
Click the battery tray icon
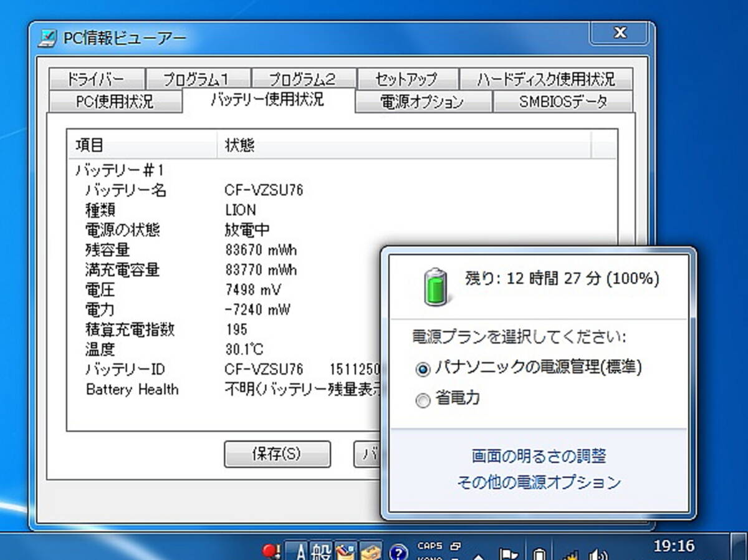point(540,554)
